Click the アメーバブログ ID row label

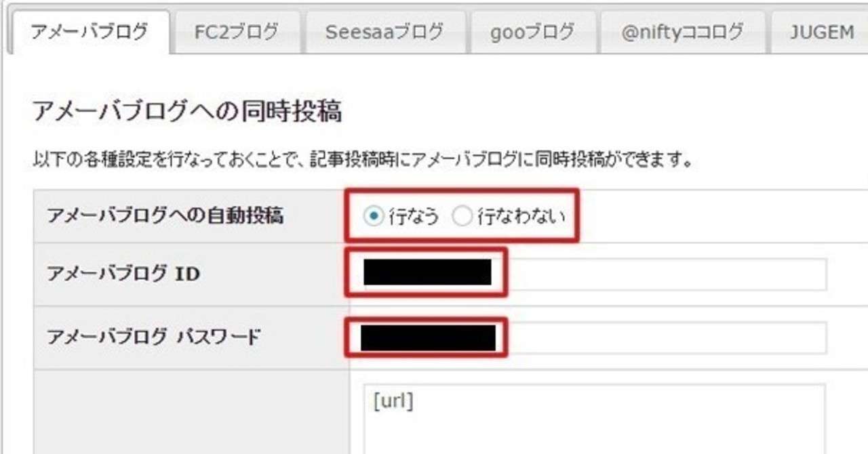123,274
